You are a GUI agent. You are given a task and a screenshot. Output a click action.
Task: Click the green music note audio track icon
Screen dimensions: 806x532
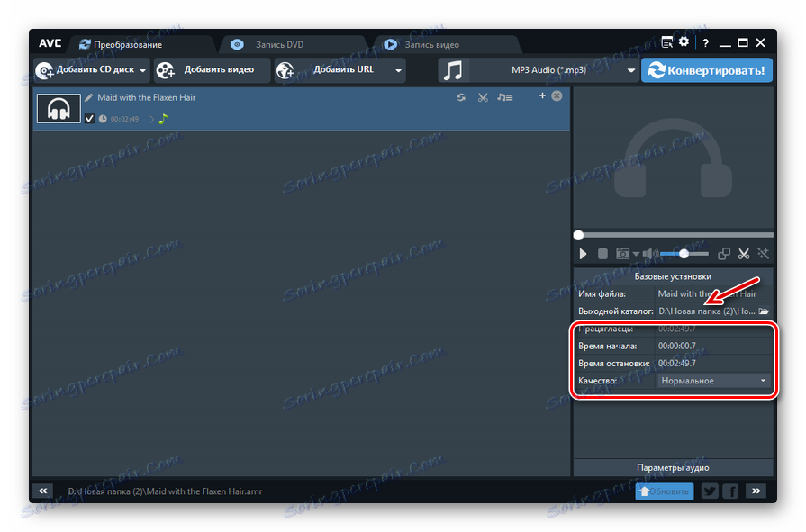pos(164,119)
